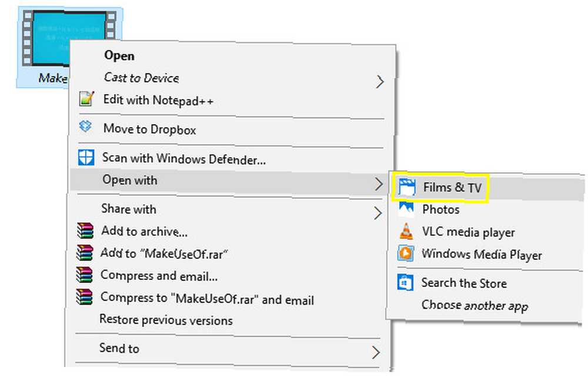Click the Windows Defender shield icon
588x377 pixels.
click(86, 158)
